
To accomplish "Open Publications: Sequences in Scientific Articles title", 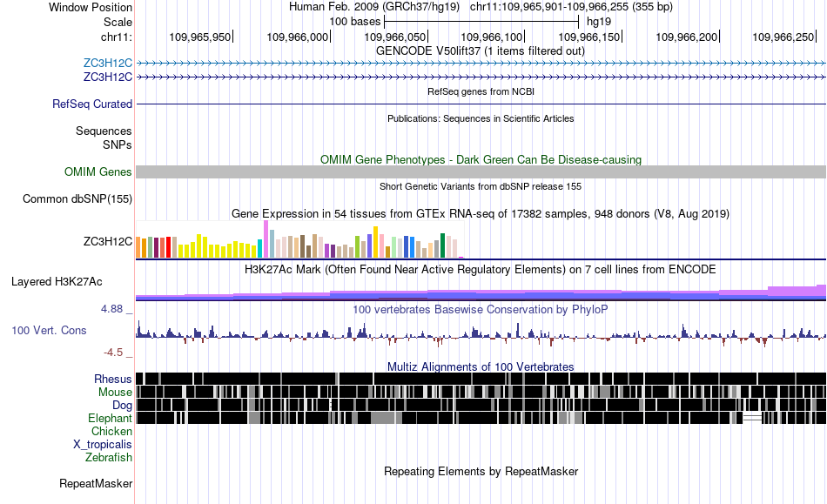I will click(481, 118).
